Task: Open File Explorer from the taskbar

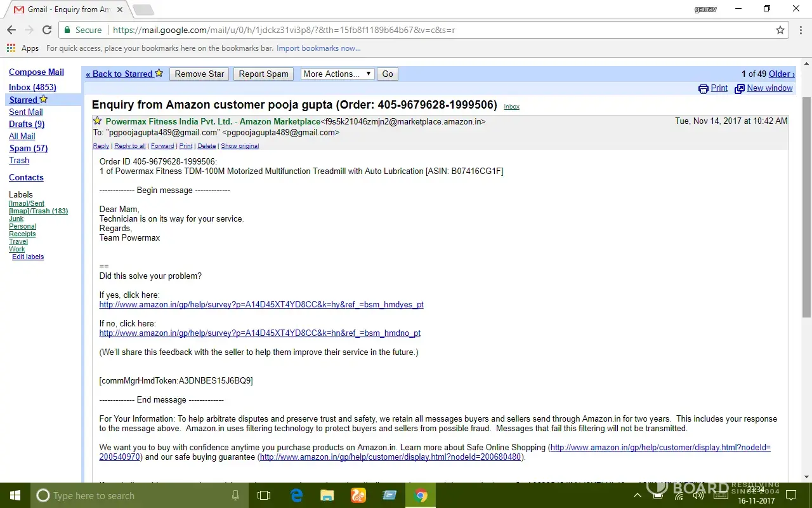Action: (x=327, y=495)
